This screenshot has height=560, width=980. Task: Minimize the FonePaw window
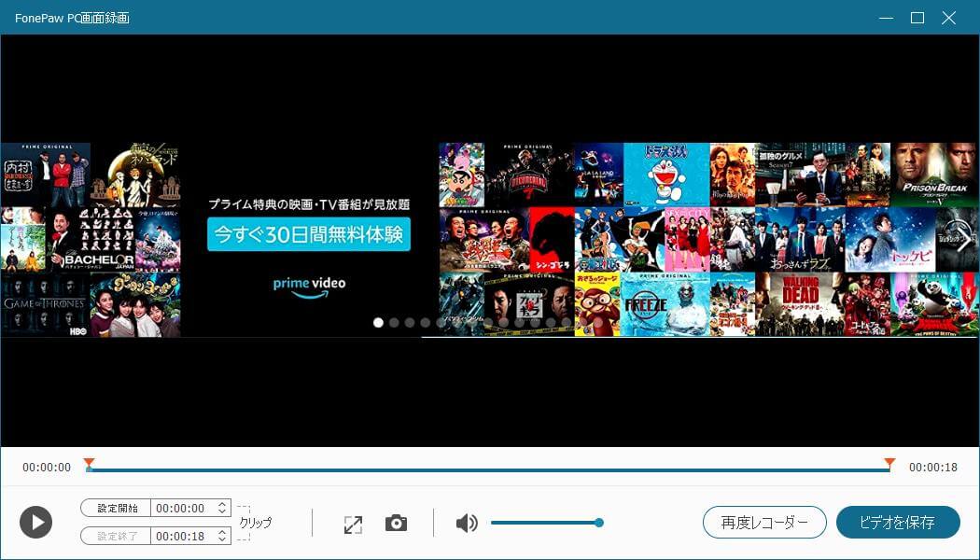887,18
